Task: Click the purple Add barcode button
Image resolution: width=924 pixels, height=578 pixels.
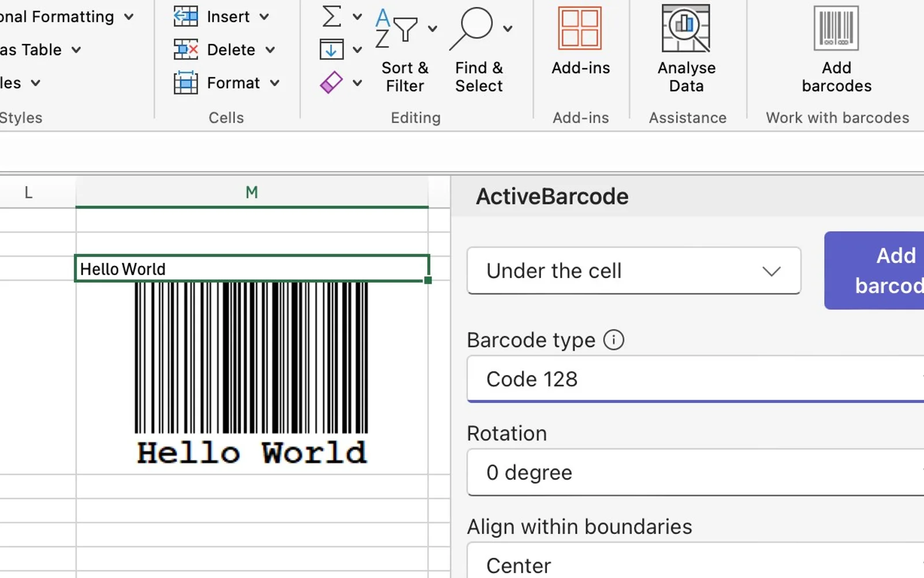Action: 874,271
